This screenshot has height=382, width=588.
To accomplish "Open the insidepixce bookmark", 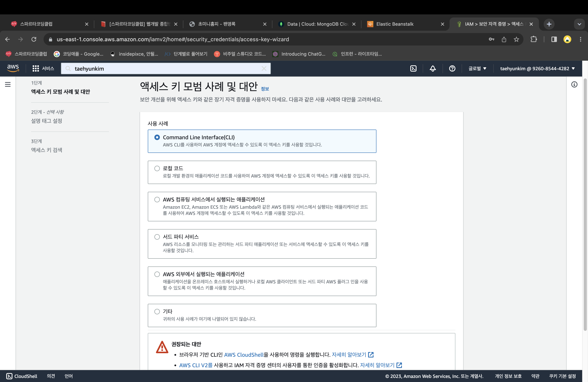I will (x=134, y=54).
